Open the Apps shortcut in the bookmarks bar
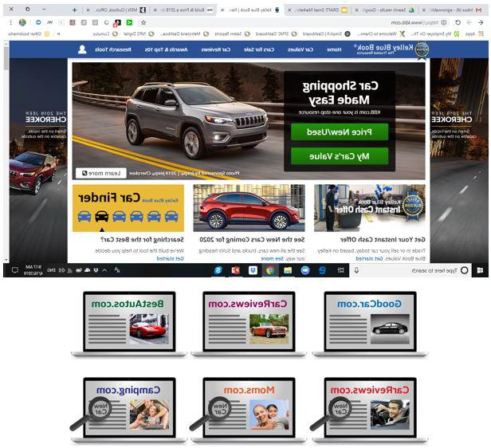Image resolution: width=491 pixels, height=448 pixels. [475, 33]
